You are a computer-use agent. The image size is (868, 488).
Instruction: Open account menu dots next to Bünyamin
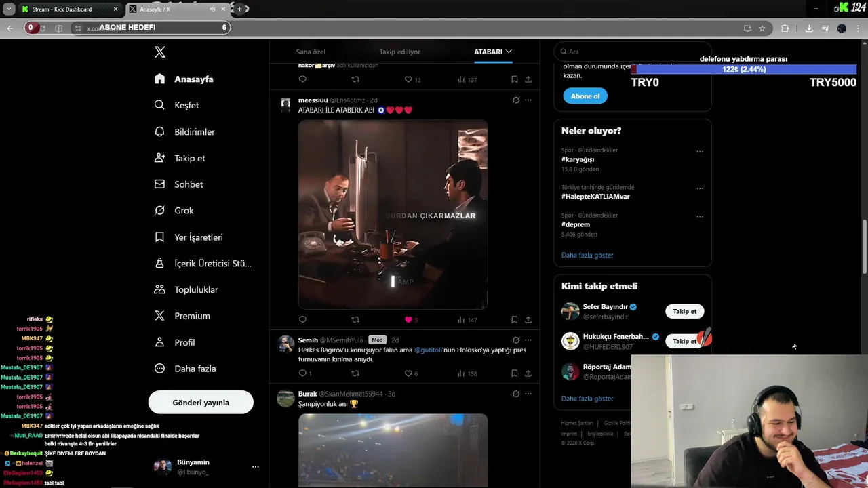click(x=256, y=467)
